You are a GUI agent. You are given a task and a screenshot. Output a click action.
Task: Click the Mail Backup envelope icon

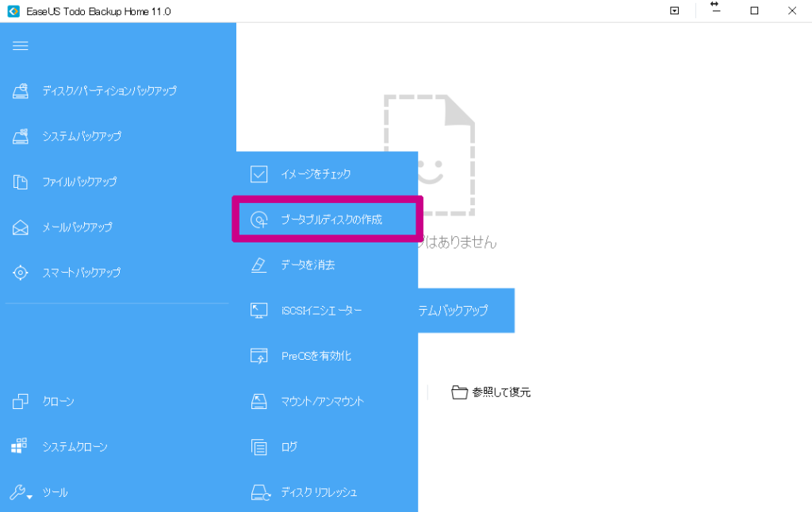tap(21, 227)
